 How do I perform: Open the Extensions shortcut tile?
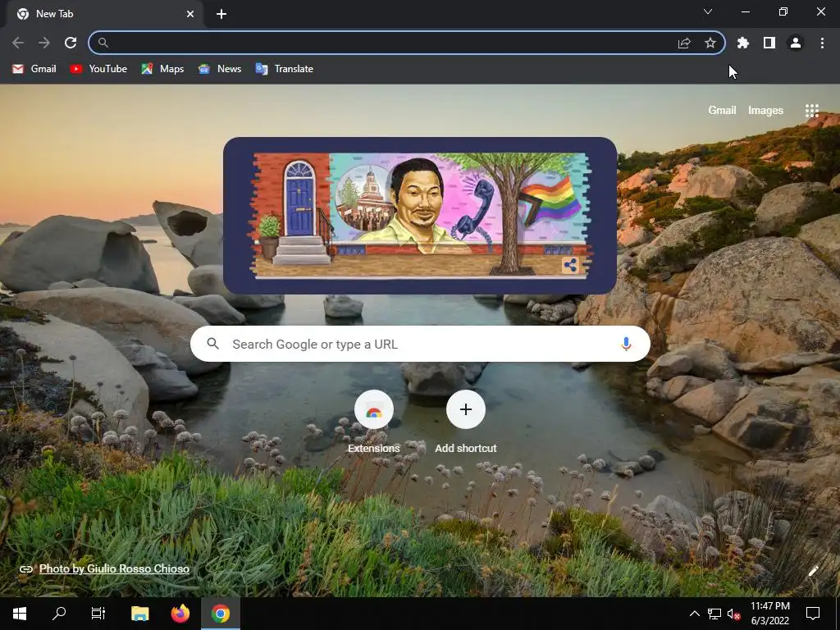point(374,422)
